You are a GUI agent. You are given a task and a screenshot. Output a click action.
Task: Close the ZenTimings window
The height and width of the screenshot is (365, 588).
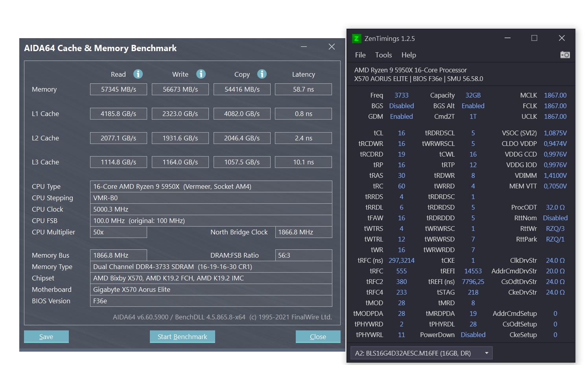[x=562, y=38]
